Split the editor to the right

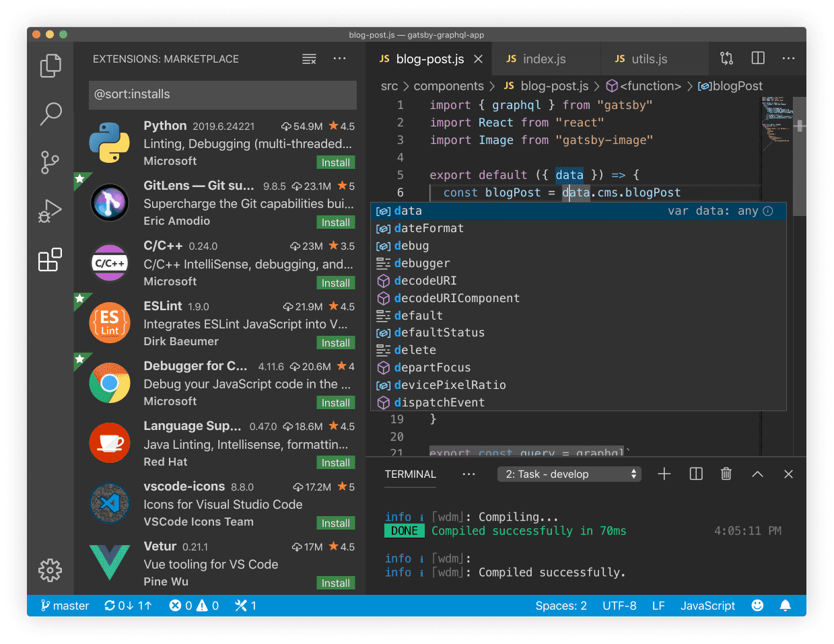click(x=758, y=59)
